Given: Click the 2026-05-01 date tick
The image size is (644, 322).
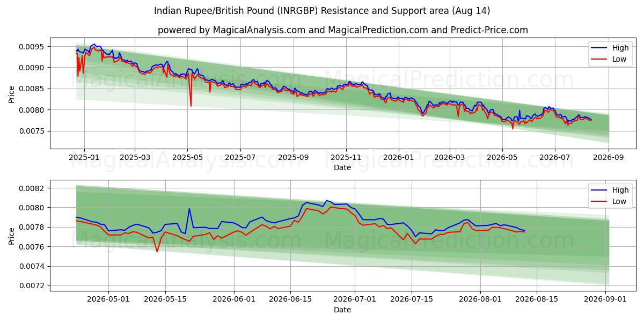Looking at the screenshot, I should (x=108, y=299).
